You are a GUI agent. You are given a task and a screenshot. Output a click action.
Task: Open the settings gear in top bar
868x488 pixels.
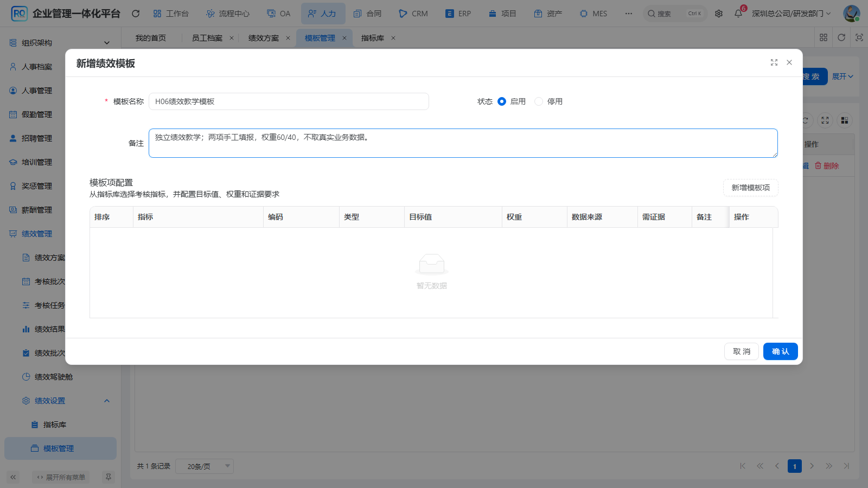pos(719,14)
